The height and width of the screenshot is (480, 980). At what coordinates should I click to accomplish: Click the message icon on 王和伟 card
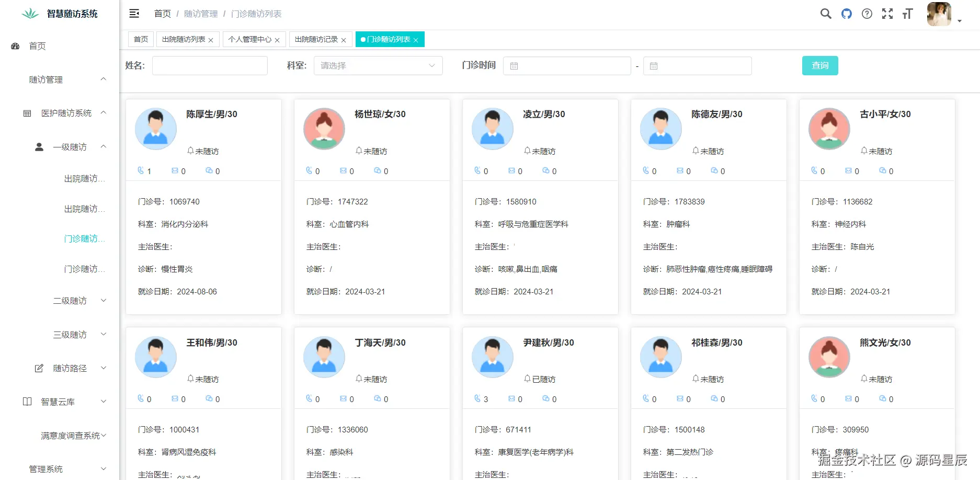click(x=175, y=398)
